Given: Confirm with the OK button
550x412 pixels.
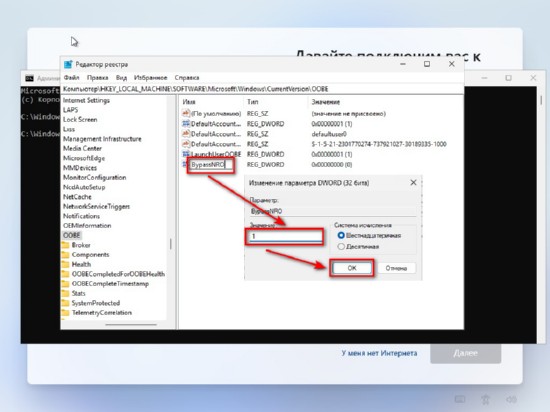Looking at the screenshot, I should pos(352,268).
